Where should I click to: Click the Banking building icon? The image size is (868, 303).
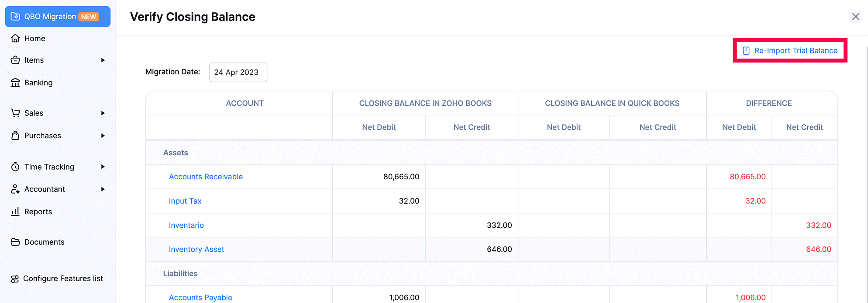[x=15, y=83]
